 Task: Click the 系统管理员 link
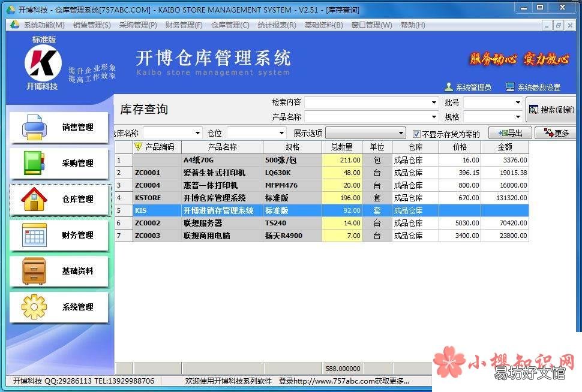pyautogui.click(x=473, y=88)
